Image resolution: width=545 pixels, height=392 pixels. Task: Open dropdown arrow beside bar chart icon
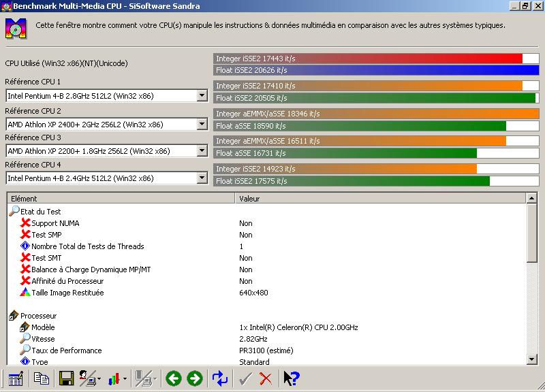click(125, 379)
